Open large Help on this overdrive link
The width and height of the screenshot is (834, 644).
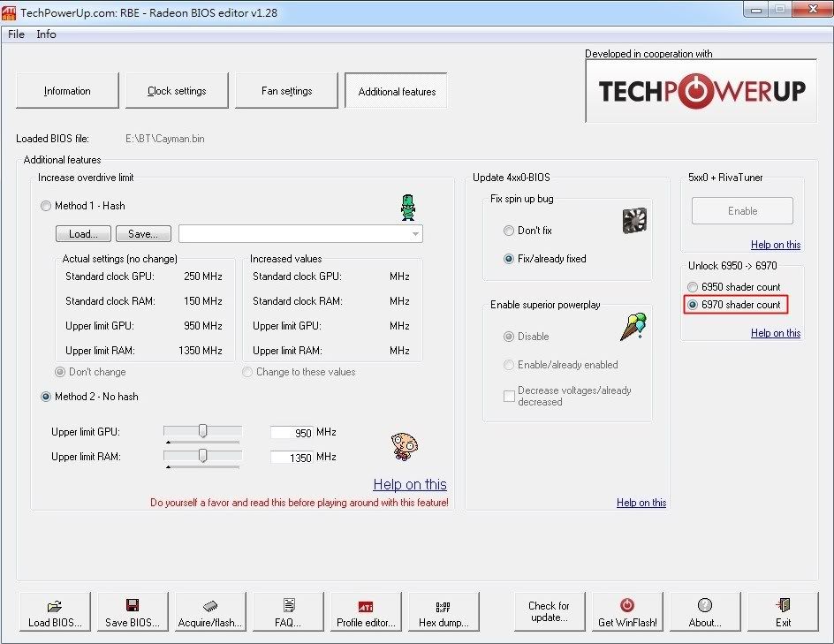pos(410,484)
